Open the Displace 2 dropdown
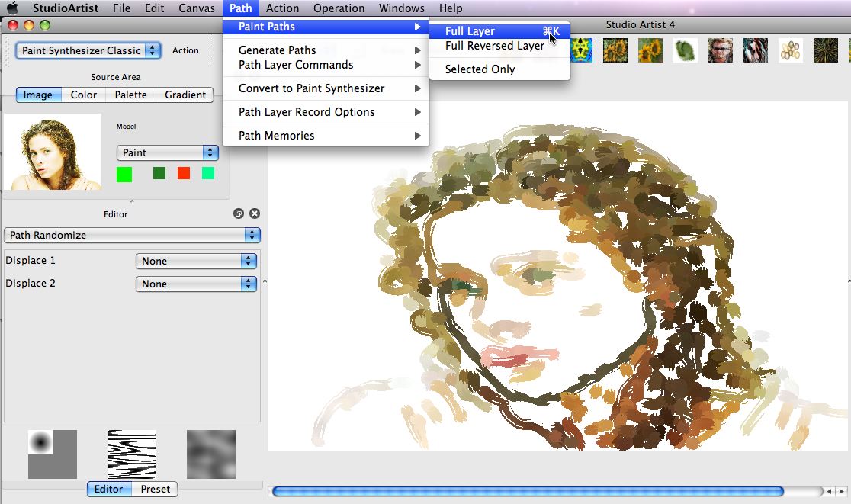Screen dimensions: 851x504 pos(196,284)
